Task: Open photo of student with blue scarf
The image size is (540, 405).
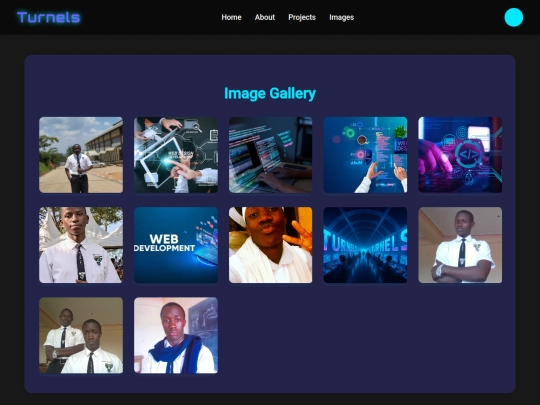Action: (176, 335)
